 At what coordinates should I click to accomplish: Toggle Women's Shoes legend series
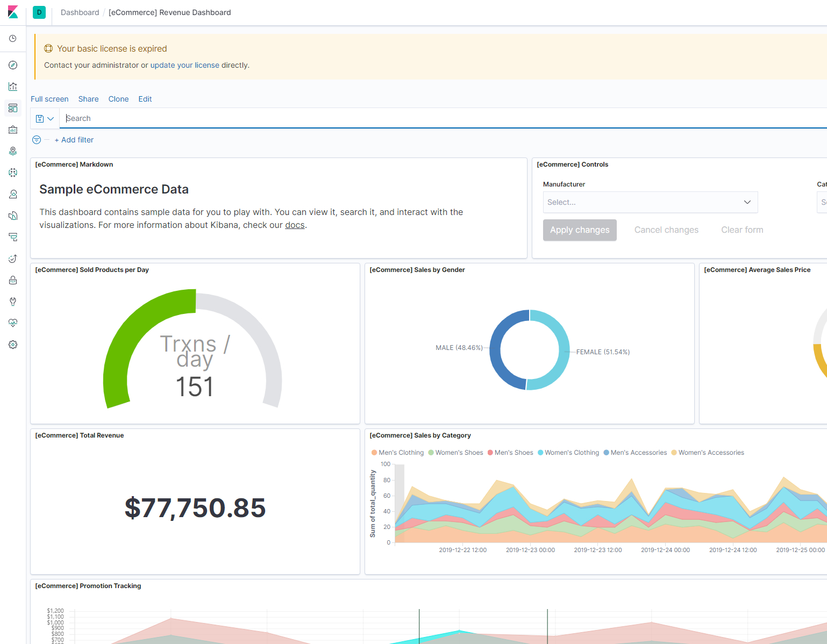tap(459, 453)
